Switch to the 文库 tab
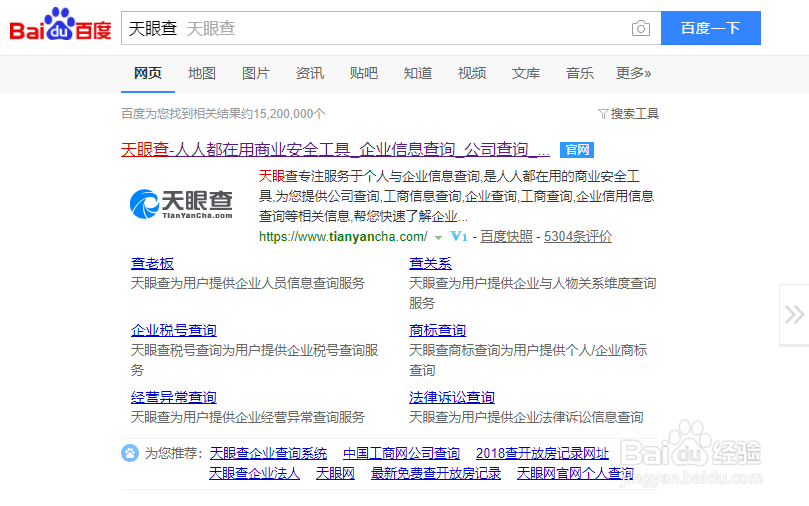This screenshot has width=809, height=506. pyautogui.click(x=526, y=73)
